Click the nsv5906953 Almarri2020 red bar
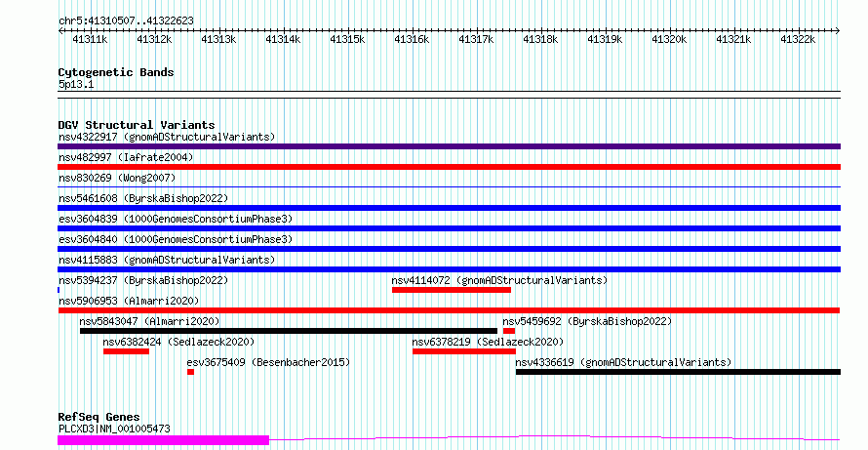This screenshot has height=450, width=868. click(x=449, y=310)
